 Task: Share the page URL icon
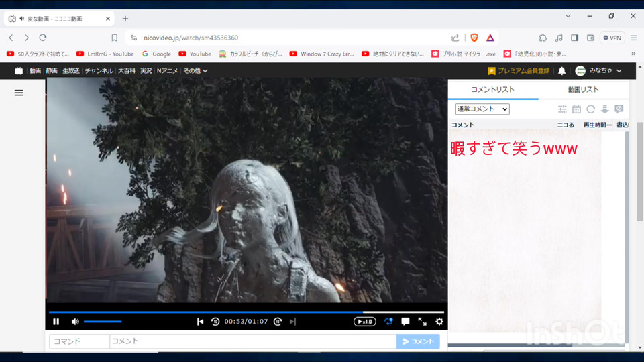(x=455, y=38)
